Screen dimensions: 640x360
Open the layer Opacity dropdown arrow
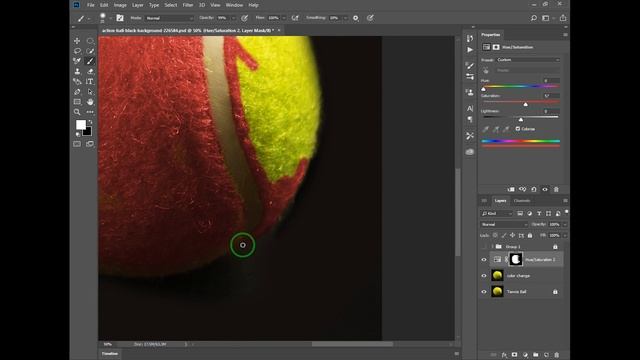565,224
